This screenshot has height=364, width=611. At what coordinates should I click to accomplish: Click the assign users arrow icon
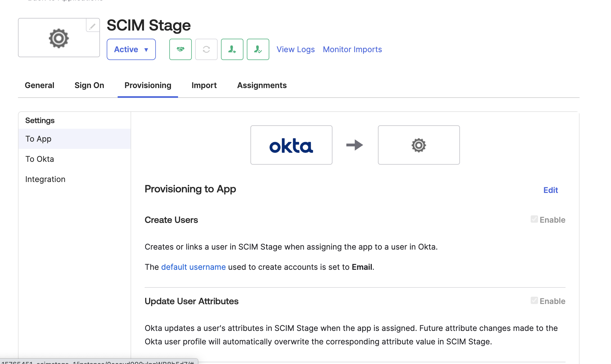pyautogui.click(x=232, y=49)
